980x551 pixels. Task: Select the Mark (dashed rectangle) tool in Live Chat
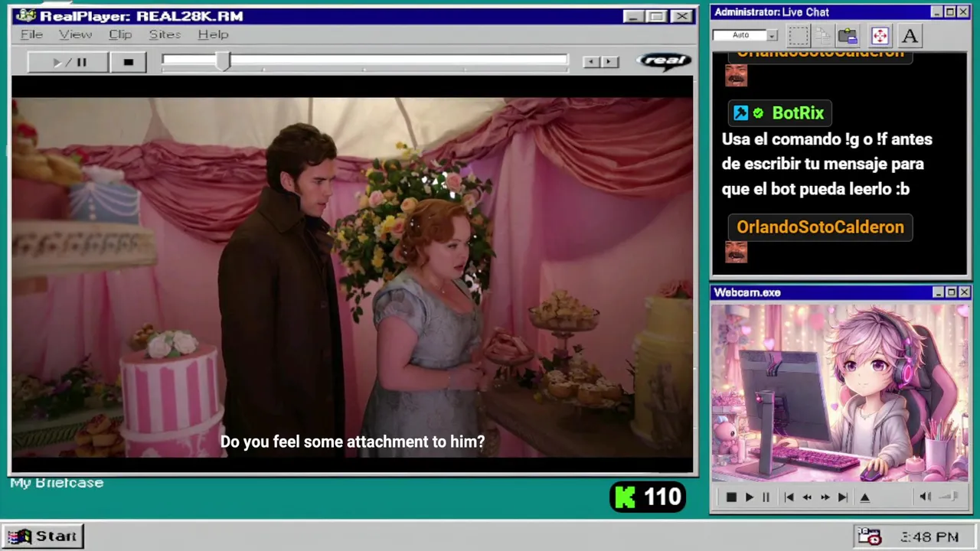click(798, 36)
